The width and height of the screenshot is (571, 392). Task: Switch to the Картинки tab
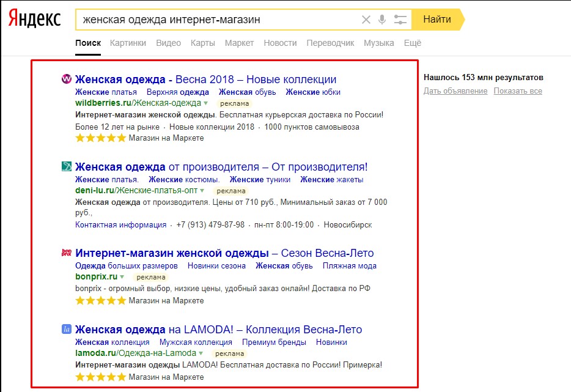click(x=128, y=43)
